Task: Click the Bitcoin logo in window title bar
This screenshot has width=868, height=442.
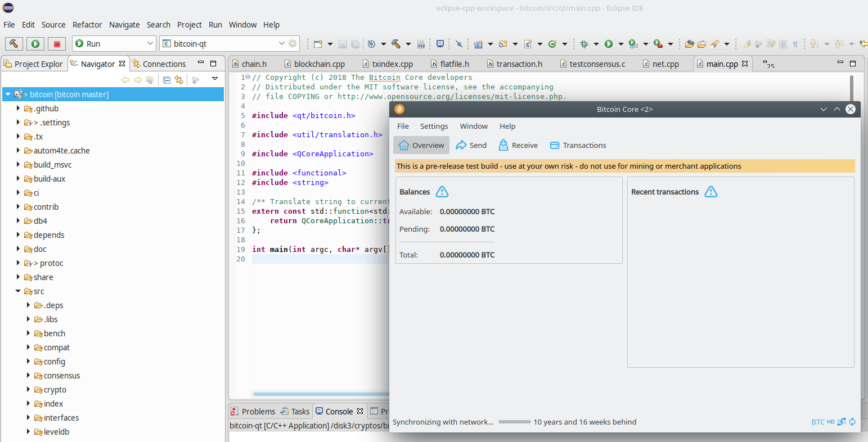Action: [x=399, y=109]
